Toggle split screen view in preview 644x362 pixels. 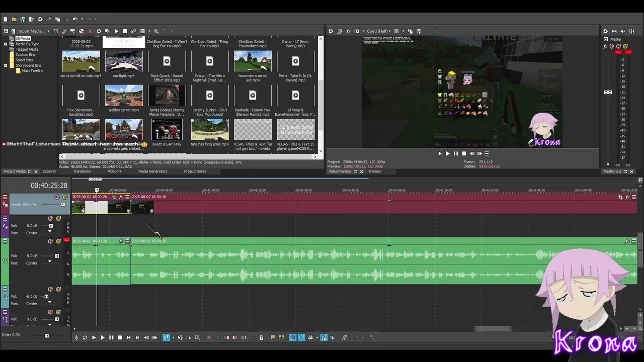[x=357, y=31]
